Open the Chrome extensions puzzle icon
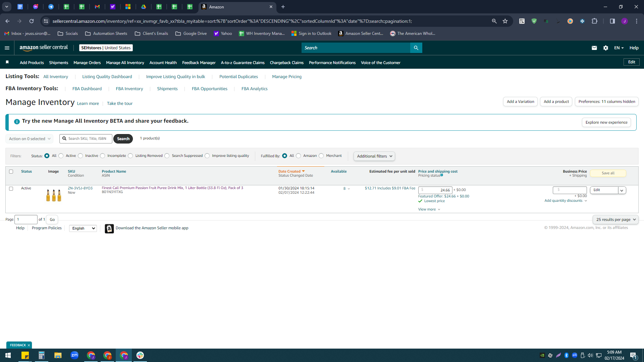 [x=594, y=21]
